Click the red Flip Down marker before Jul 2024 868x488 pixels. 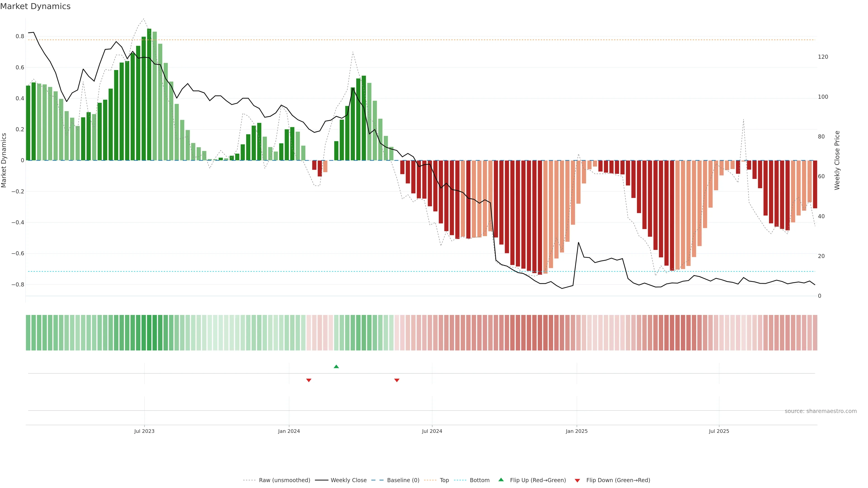[x=397, y=380]
